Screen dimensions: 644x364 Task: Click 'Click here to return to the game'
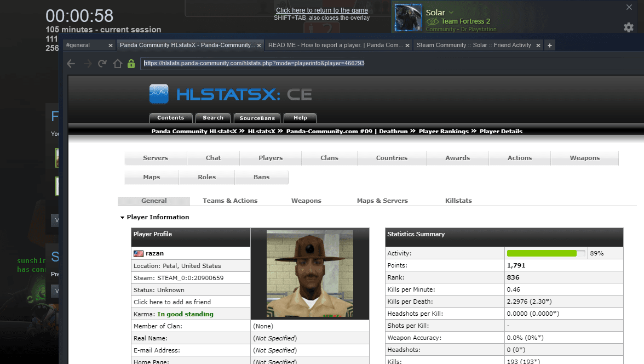point(321,10)
